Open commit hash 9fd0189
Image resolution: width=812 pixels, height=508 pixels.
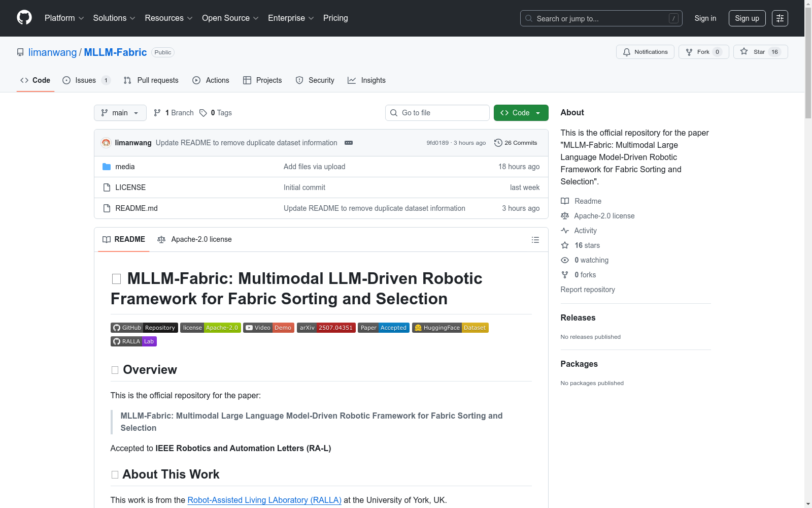[437, 143]
